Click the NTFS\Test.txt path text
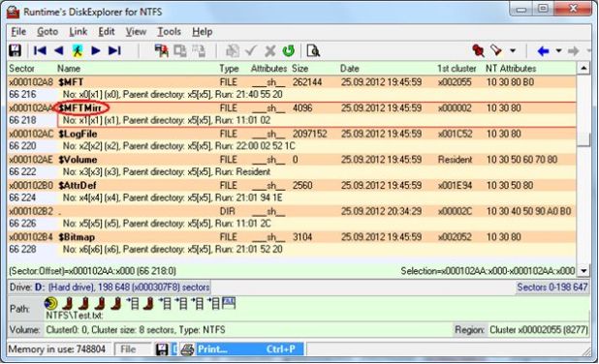This screenshot has height=364, width=599. [75, 316]
